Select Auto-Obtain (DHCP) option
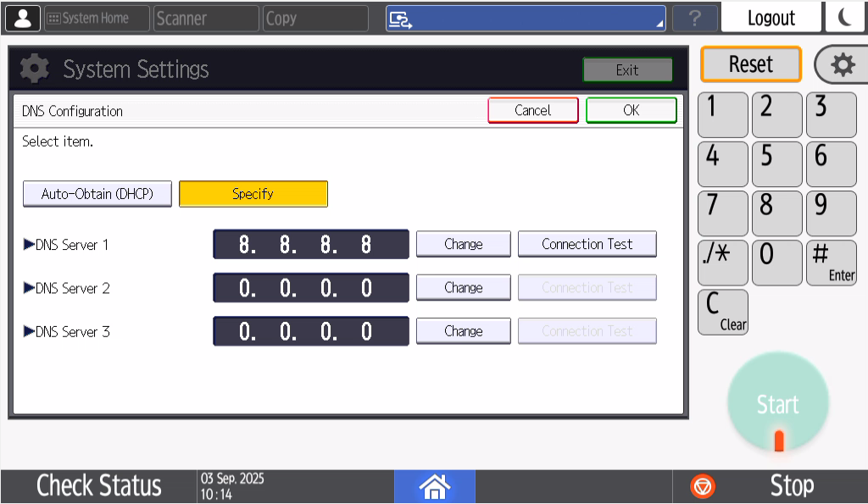This screenshot has height=504, width=868. click(x=97, y=194)
